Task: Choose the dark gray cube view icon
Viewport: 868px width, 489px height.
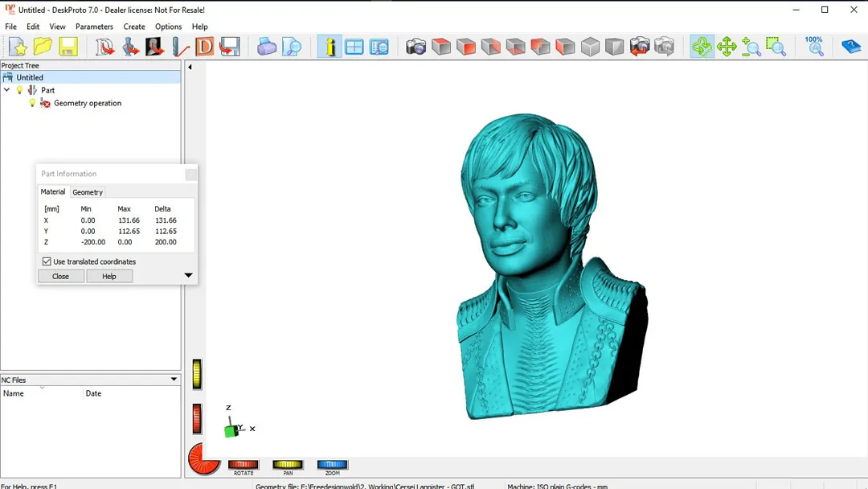Action: click(x=615, y=47)
